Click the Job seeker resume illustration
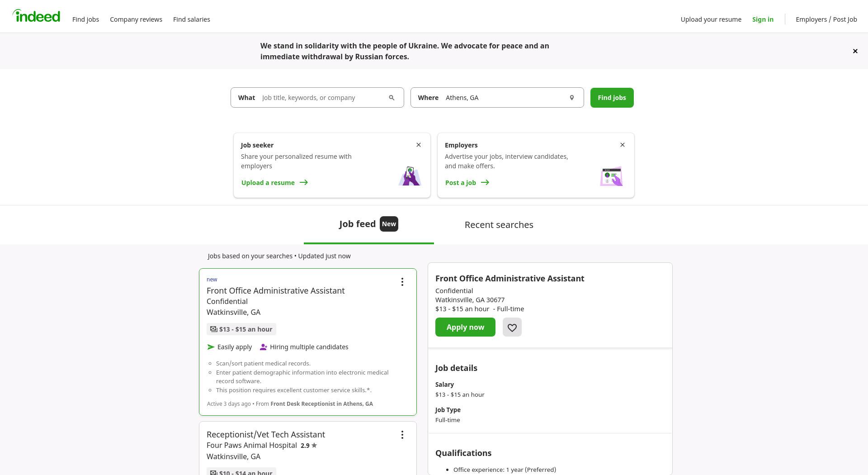Viewport: 868px width, 475px height. pyautogui.click(x=410, y=176)
